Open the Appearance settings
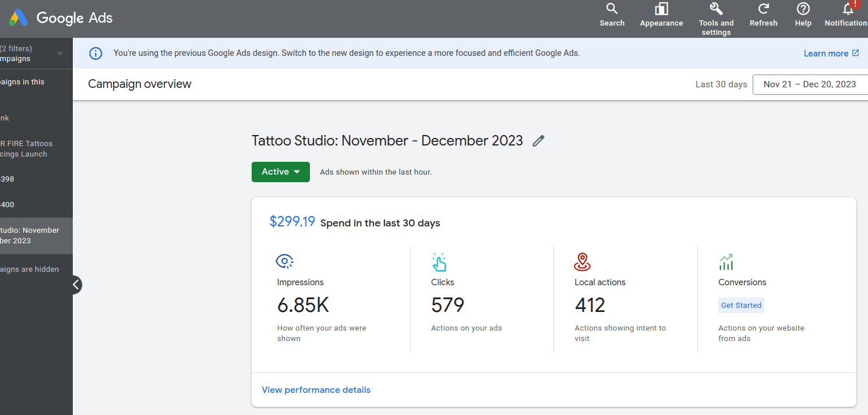Image resolution: width=868 pixels, height=415 pixels. [661, 15]
